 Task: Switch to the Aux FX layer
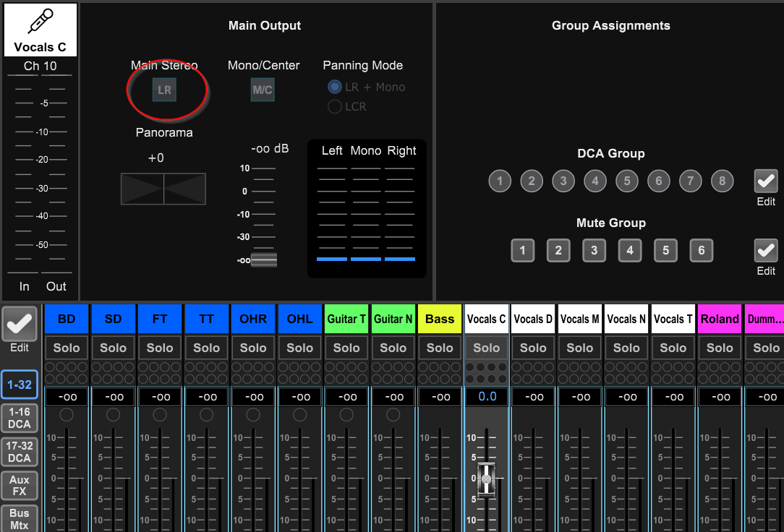point(20,485)
